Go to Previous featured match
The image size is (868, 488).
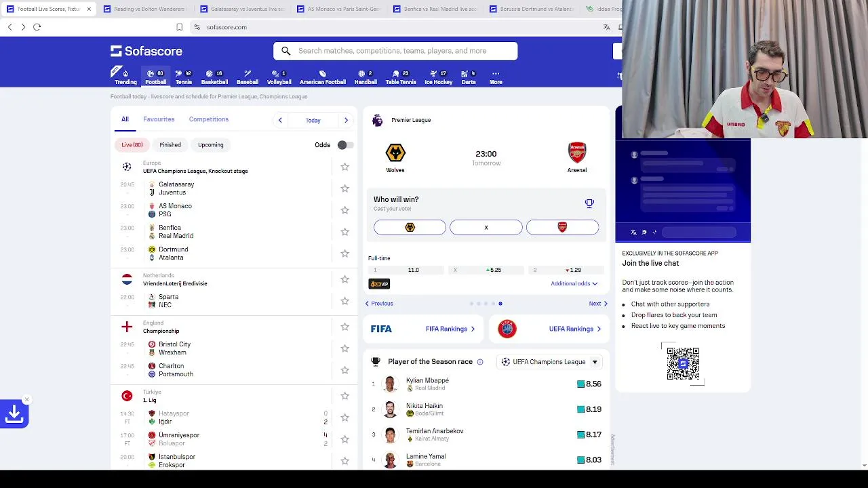tap(379, 304)
